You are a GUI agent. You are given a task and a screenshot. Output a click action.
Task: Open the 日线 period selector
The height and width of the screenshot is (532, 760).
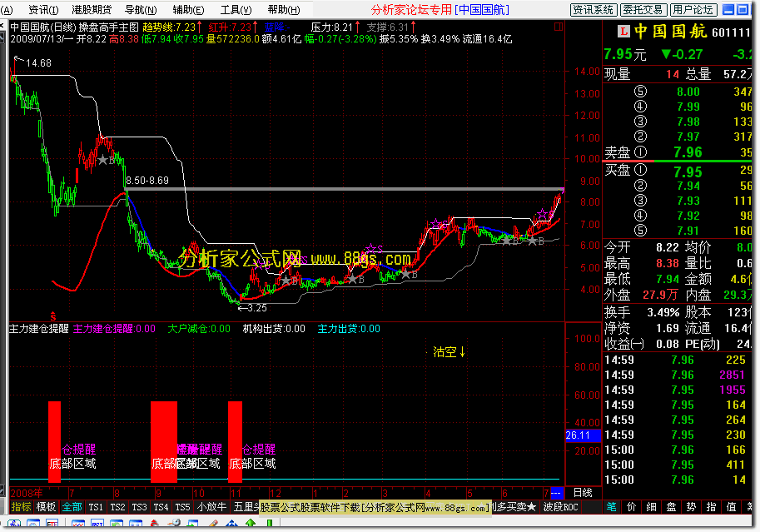[x=583, y=493]
